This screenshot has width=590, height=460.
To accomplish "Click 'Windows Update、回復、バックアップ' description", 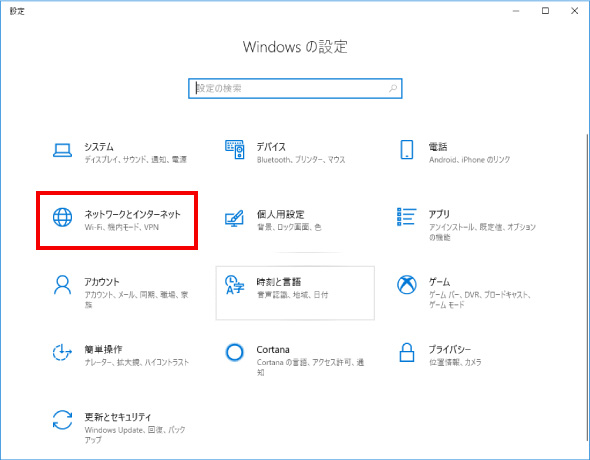I will click(135, 435).
